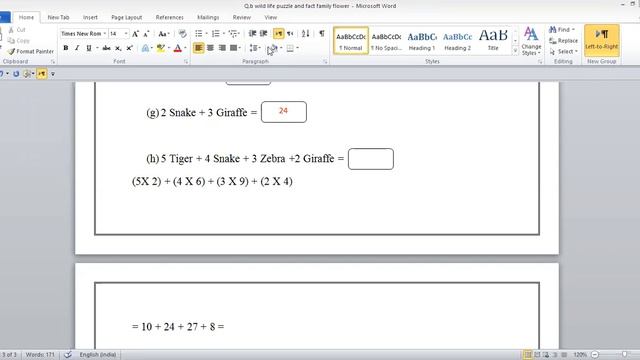Click the Numbering list icon
The width and height of the screenshot is (640, 360).
[216, 33]
